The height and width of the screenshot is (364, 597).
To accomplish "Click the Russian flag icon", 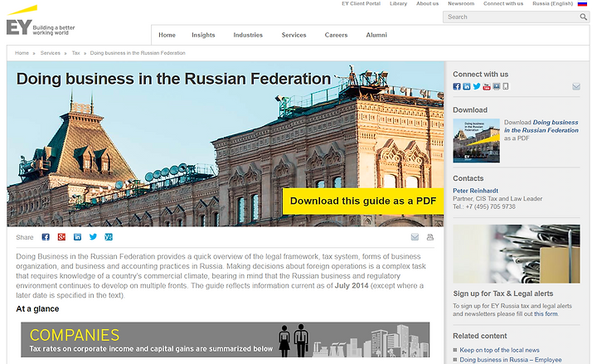I will click(x=582, y=4).
